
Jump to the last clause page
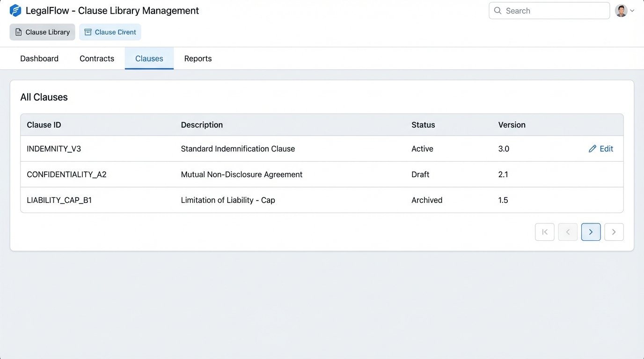click(614, 232)
